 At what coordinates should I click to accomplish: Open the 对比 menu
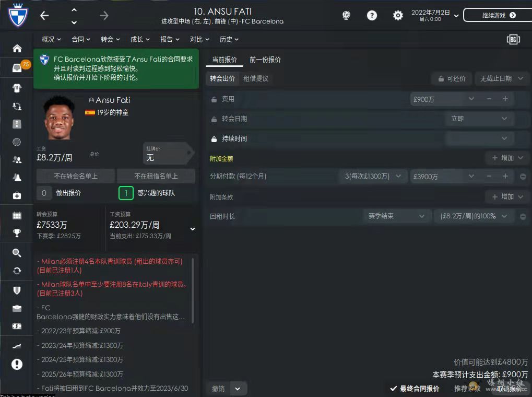coord(199,39)
